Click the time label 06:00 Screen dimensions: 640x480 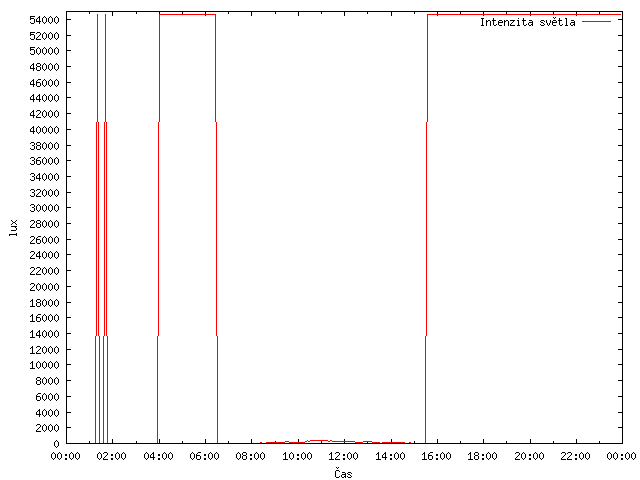204,456
